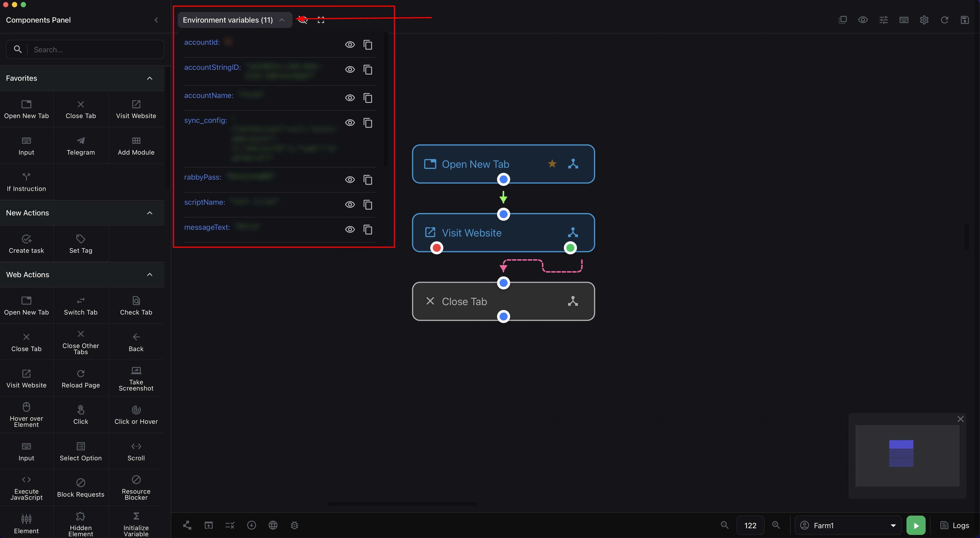Image resolution: width=980 pixels, height=538 pixels.
Task: Select Set Tag action
Action: pos(81,244)
